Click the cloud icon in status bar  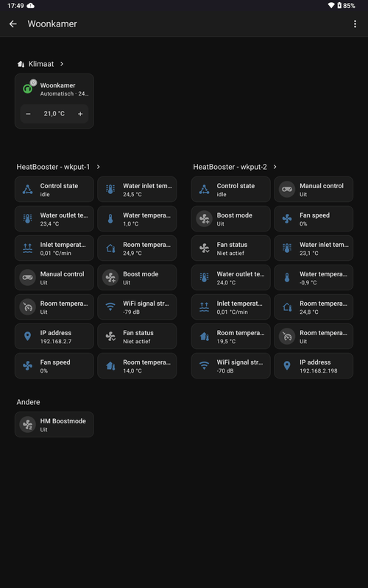click(x=31, y=6)
